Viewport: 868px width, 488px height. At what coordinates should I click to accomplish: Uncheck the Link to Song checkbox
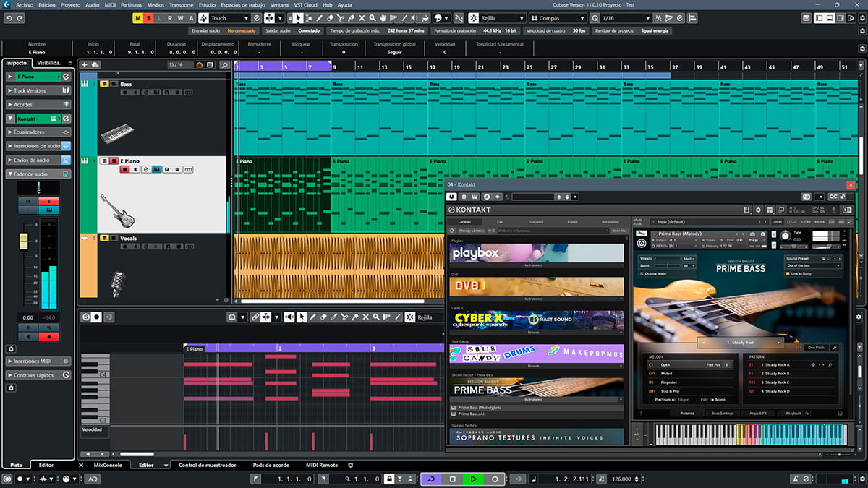point(788,274)
